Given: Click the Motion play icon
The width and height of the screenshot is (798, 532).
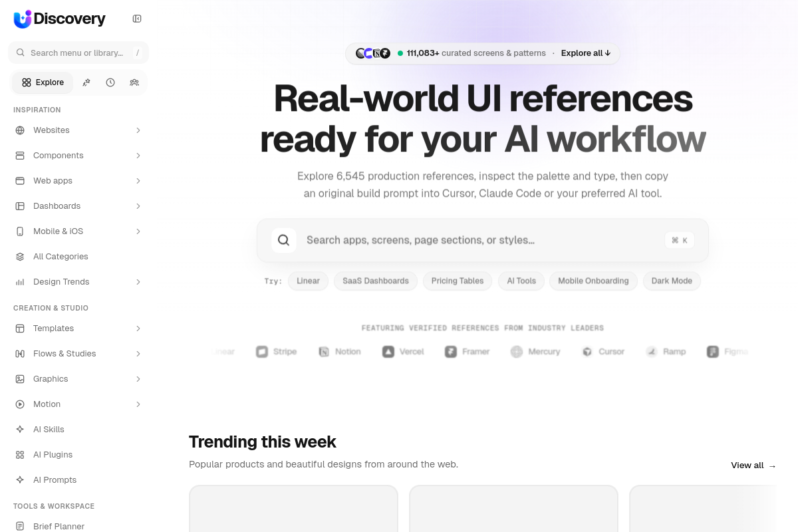Looking at the screenshot, I should pos(20,404).
